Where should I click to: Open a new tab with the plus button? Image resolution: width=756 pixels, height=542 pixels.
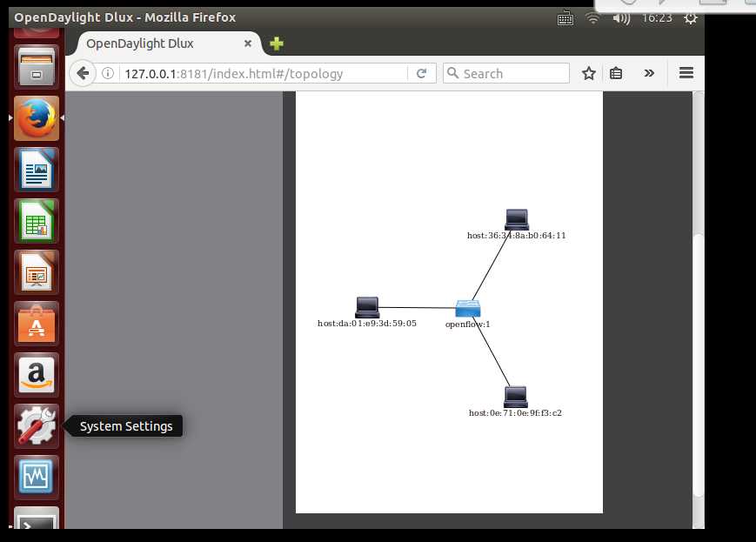277,43
